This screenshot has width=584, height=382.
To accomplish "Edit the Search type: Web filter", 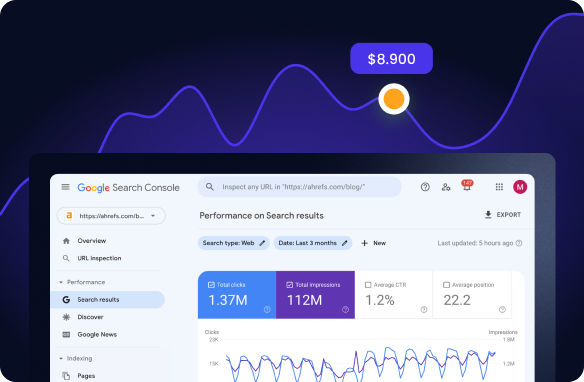I will tap(234, 243).
